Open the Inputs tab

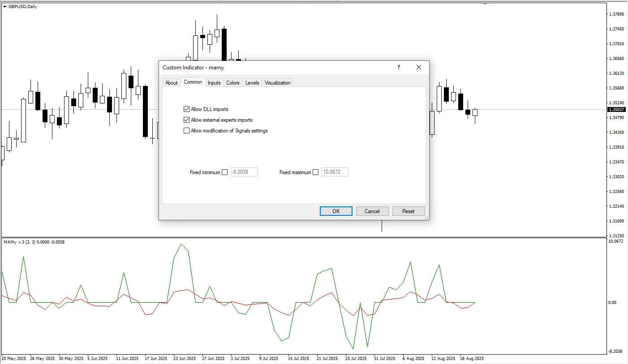[x=214, y=83]
